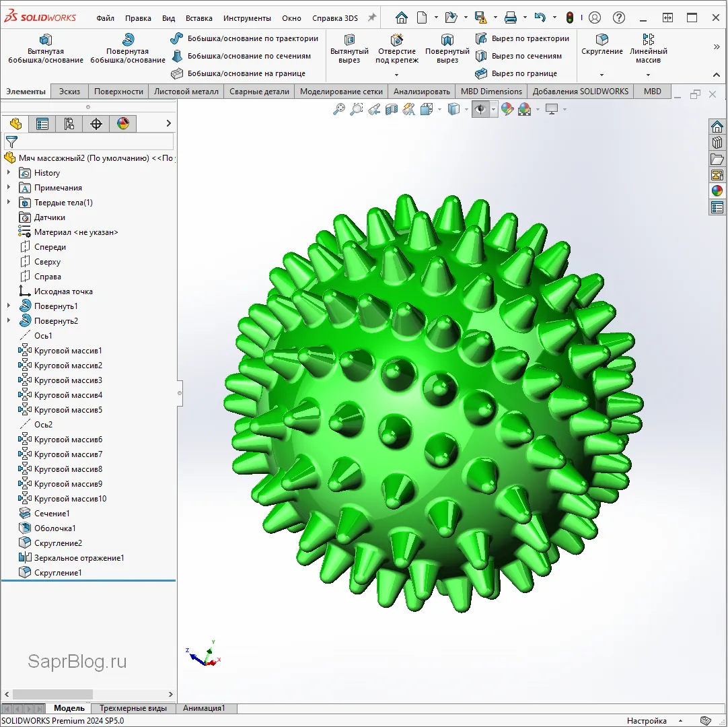Screen dimensions: 728x727
Task: Click the Вырез по сечениям button
Action: coord(526,56)
